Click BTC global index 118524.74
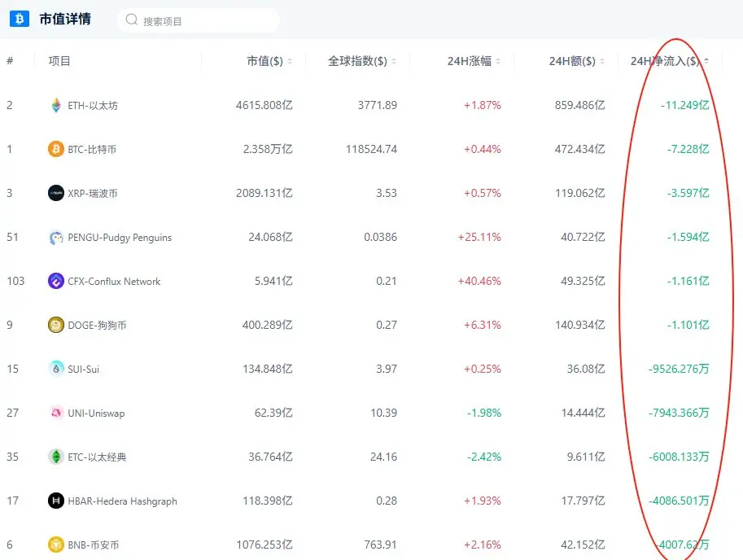 click(371, 149)
